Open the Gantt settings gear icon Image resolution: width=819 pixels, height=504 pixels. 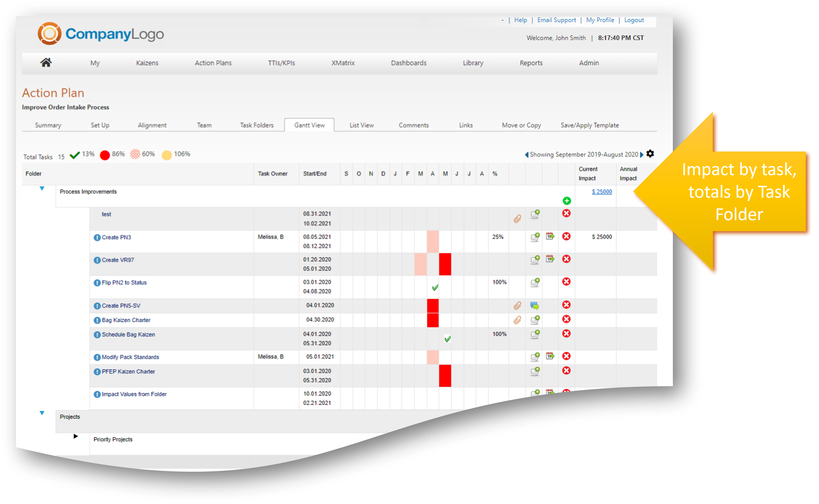click(650, 154)
